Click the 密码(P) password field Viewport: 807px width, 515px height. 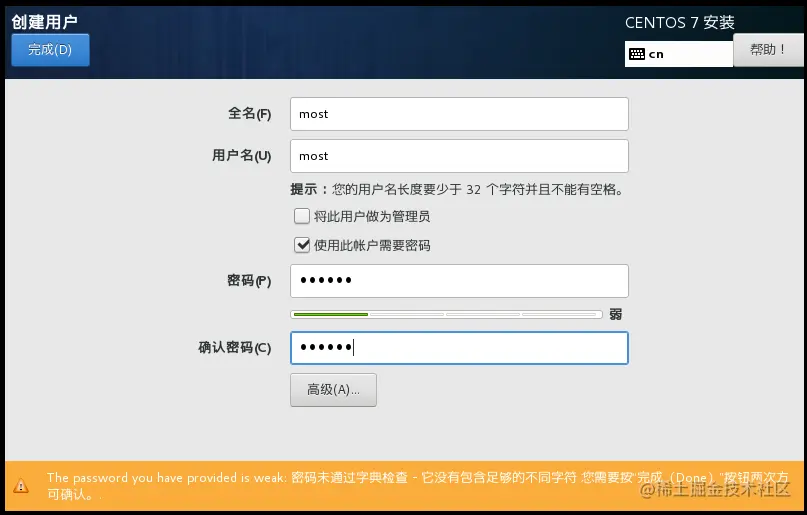tap(459, 281)
